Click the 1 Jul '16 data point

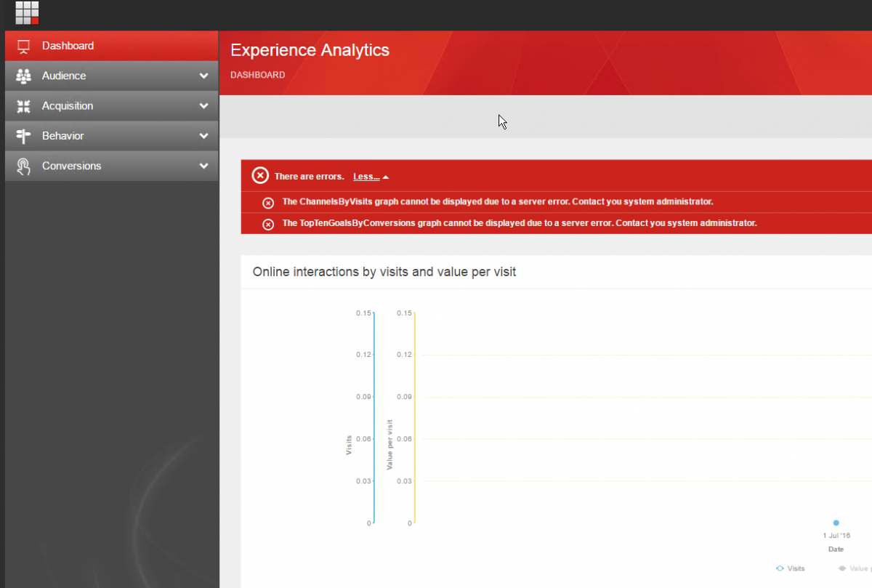tap(836, 523)
